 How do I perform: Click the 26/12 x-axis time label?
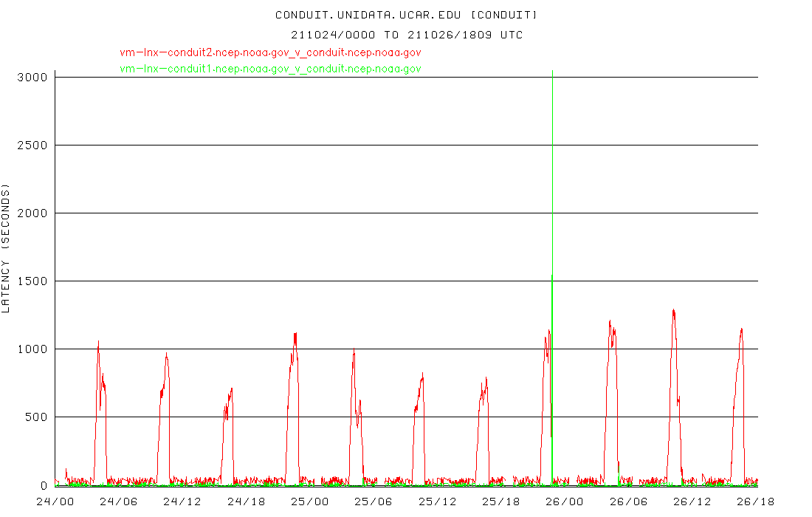click(692, 501)
